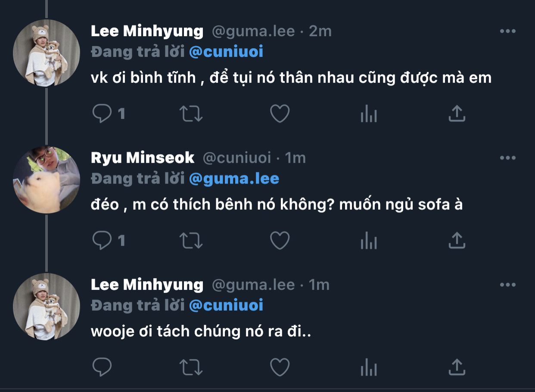The height and width of the screenshot is (392, 535).
Task: Open more options on the Ryu Minseok tweet
Action: 508,158
